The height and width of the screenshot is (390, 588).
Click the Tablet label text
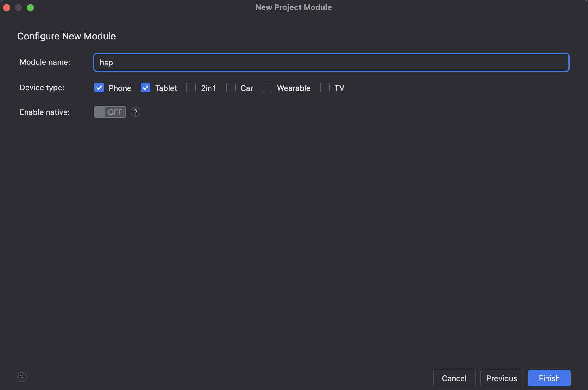166,88
